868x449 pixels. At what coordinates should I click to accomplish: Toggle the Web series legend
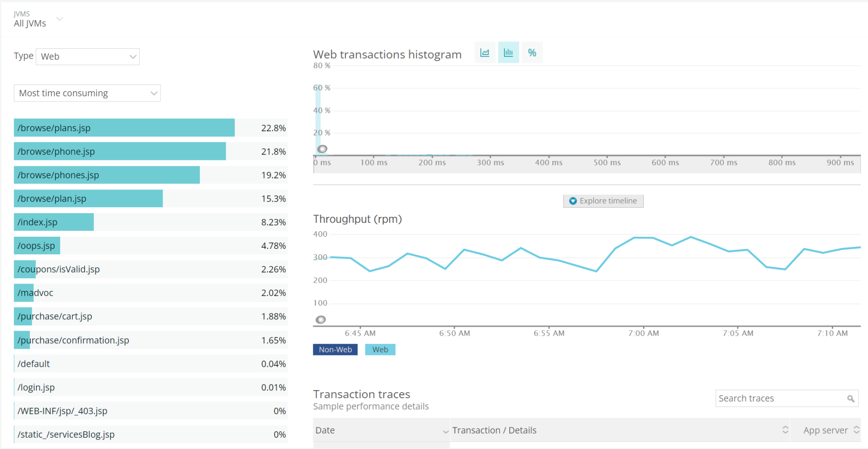[x=380, y=349]
